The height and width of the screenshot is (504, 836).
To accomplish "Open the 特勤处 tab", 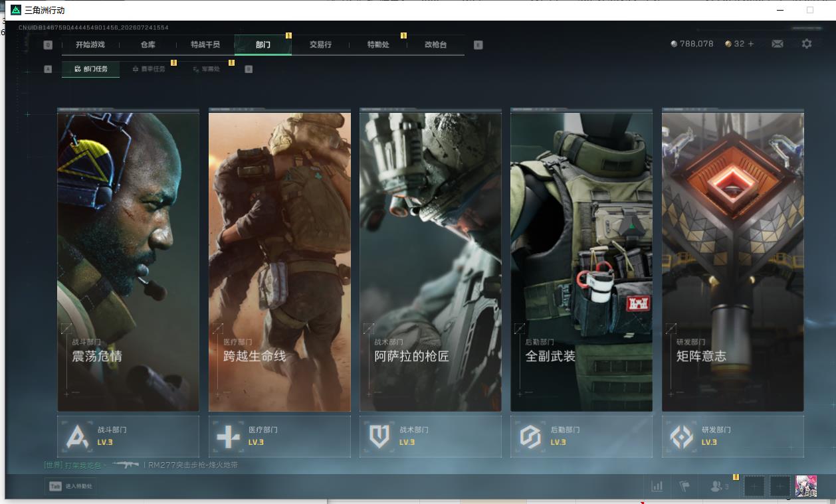I will tap(378, 44).
